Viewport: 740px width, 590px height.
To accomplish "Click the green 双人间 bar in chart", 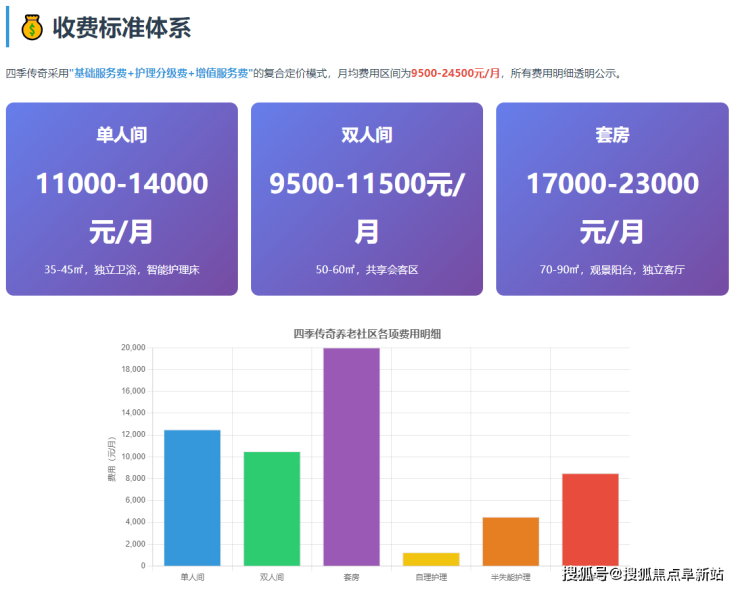I will pyautogui.click(x=272, y=508).
